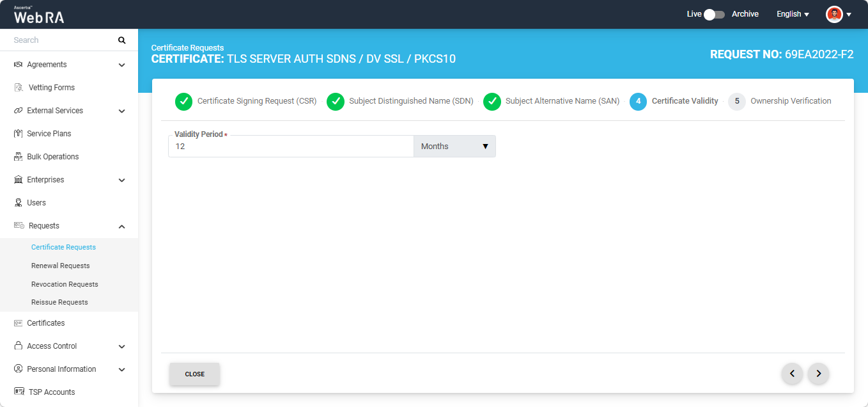
Task: Open the Vetting Forms sidebar label
Action: tap(52, 88)
